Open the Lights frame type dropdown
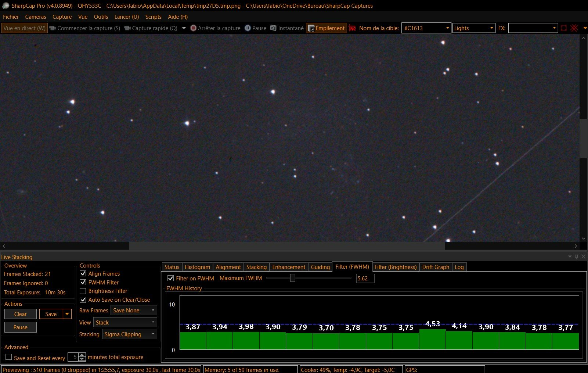The width and height of the screenshot is (588, 373). 474,28
